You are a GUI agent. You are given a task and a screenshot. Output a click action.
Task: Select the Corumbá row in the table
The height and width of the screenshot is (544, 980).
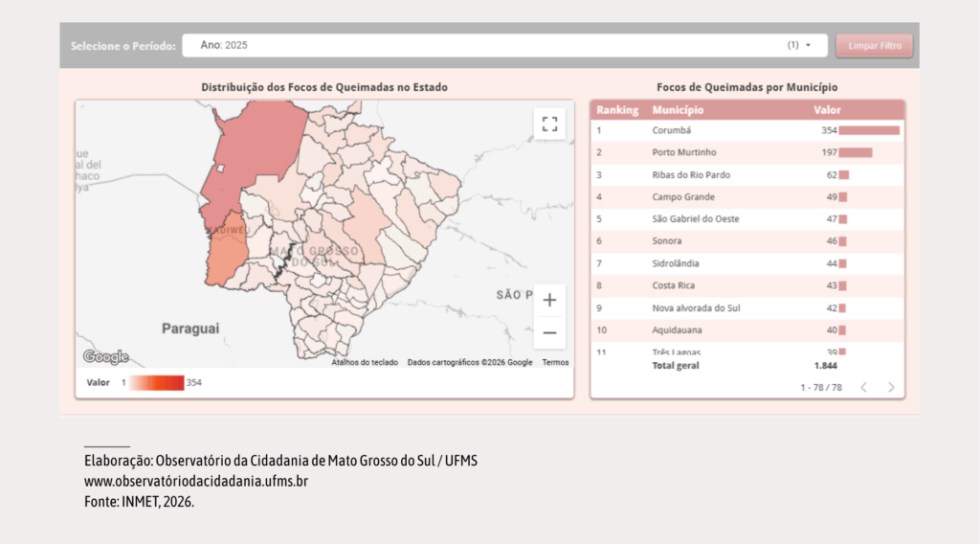(747, 130)
